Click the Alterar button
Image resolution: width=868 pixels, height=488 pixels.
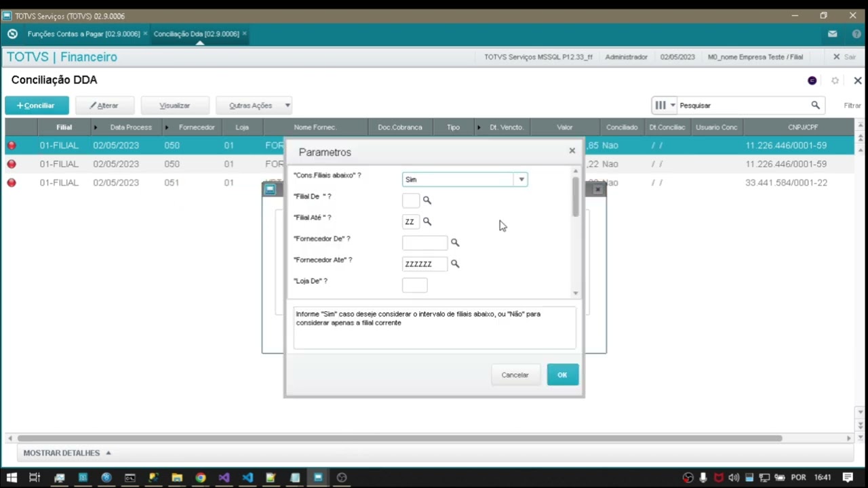click(x=104, y=106)
